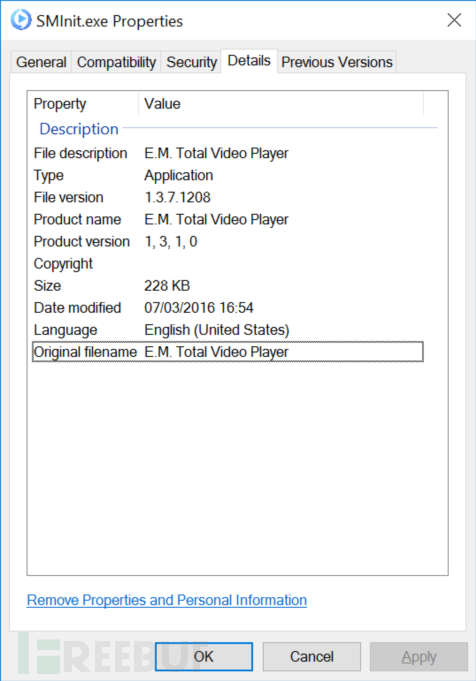Select the Copyright property row
476x681 pixels.
pos(228,264)
